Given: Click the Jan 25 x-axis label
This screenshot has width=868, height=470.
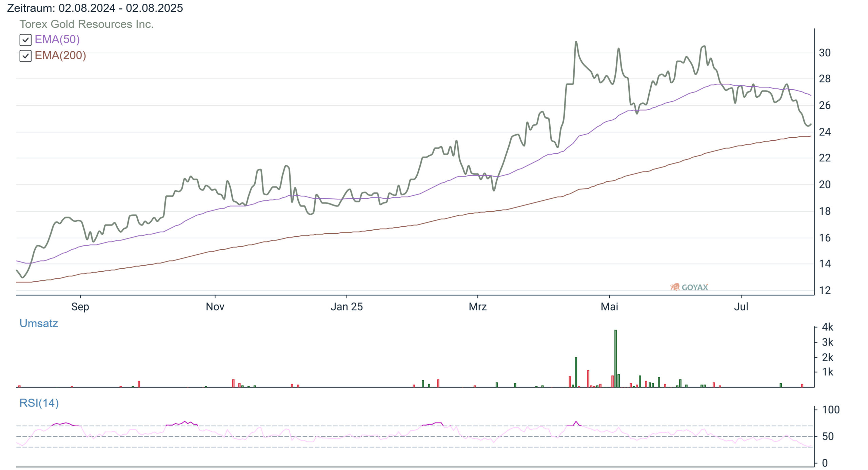Looking at the screenshot, I should tap(347, 307).
